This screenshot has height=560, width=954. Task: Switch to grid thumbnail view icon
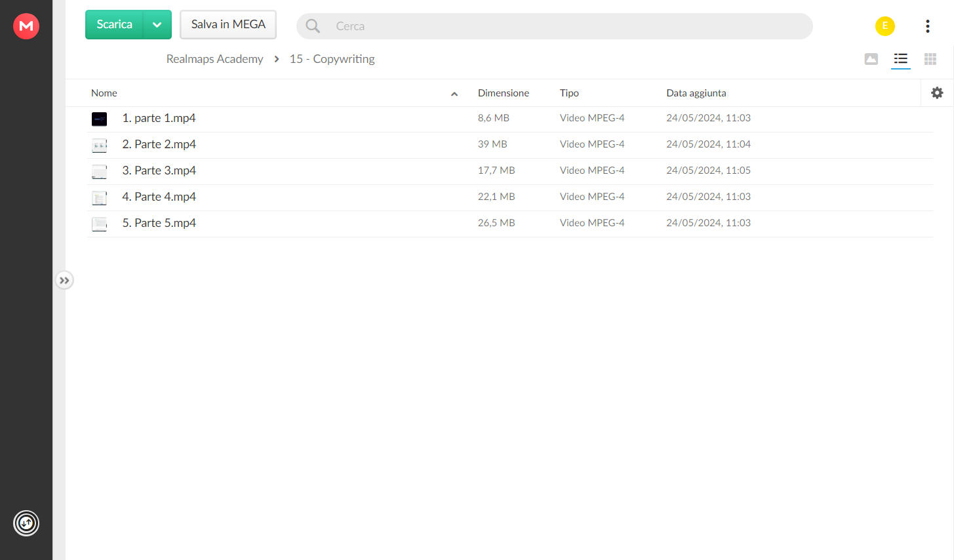click(x=930, y=59)
